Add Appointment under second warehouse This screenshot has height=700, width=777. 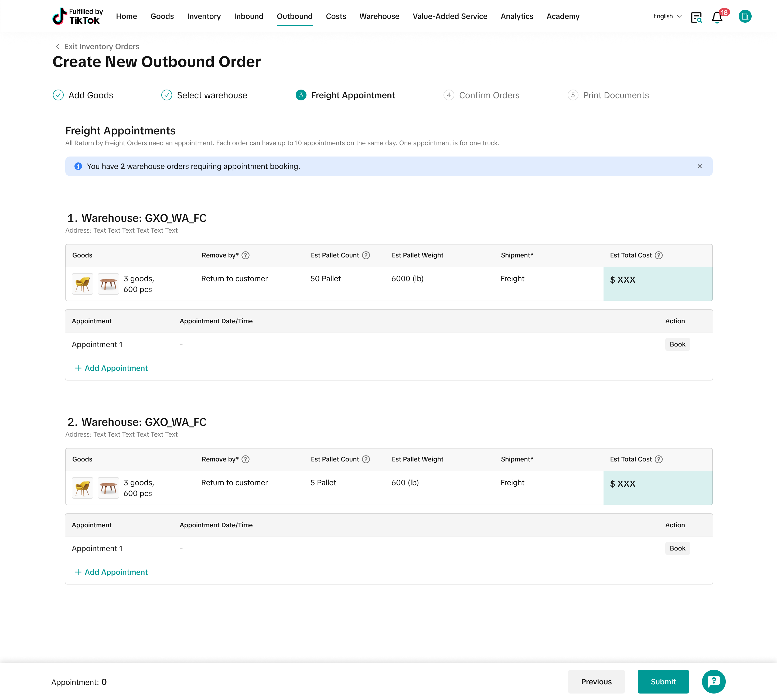point(111,572)
